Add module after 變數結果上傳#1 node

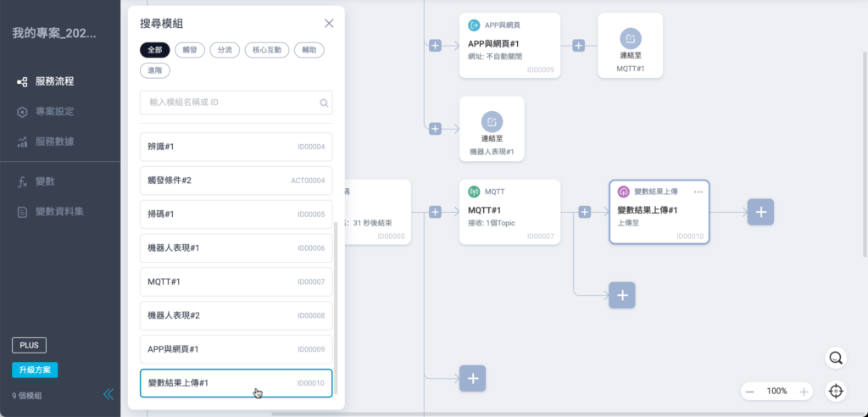tap(760, 212)
